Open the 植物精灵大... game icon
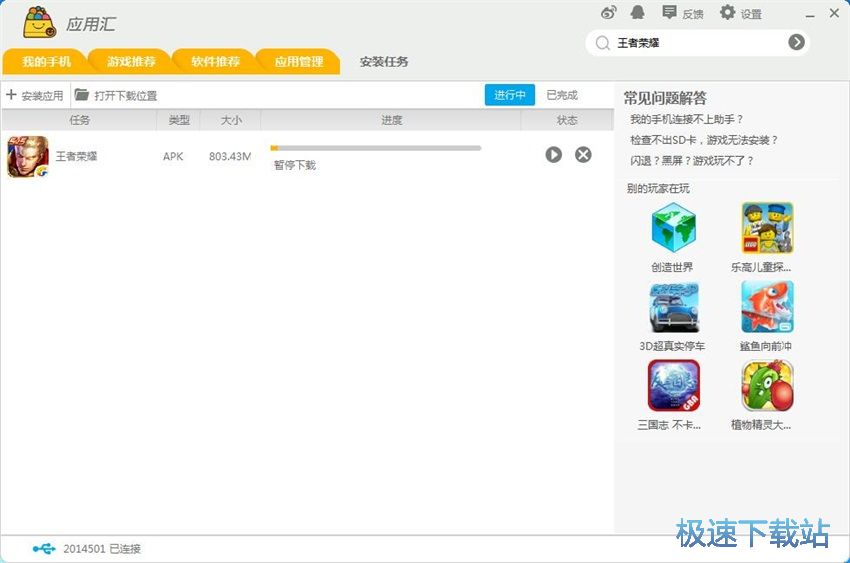The image size is (850, 563). [x=767, y=386]
